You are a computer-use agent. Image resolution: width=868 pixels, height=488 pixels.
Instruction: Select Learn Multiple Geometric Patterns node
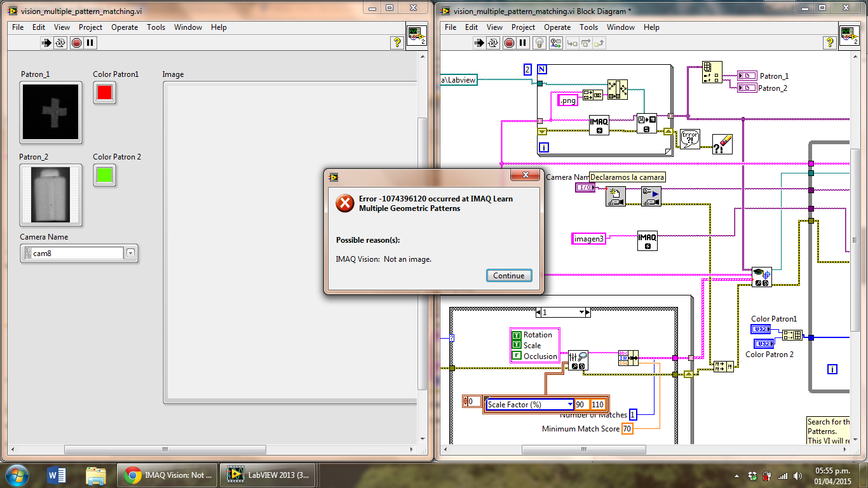tap(761, 276)
